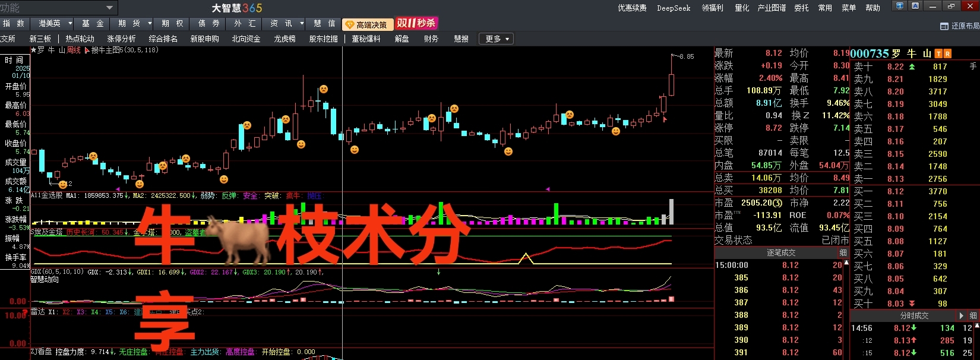
Task: Click 手 unit label in order book
Action: 973,67
